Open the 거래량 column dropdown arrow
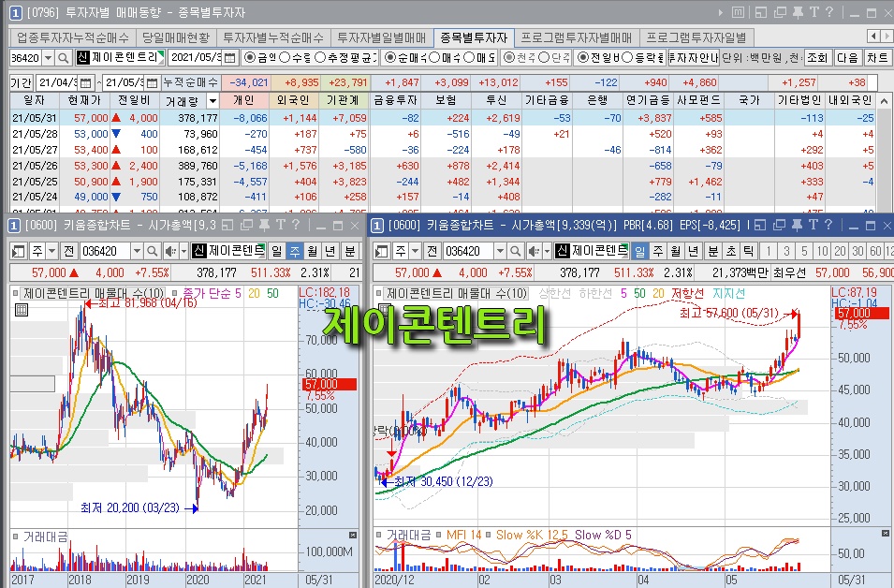This screenshot has height=588, width=894. pyautogui.click(x=213, y=101)
